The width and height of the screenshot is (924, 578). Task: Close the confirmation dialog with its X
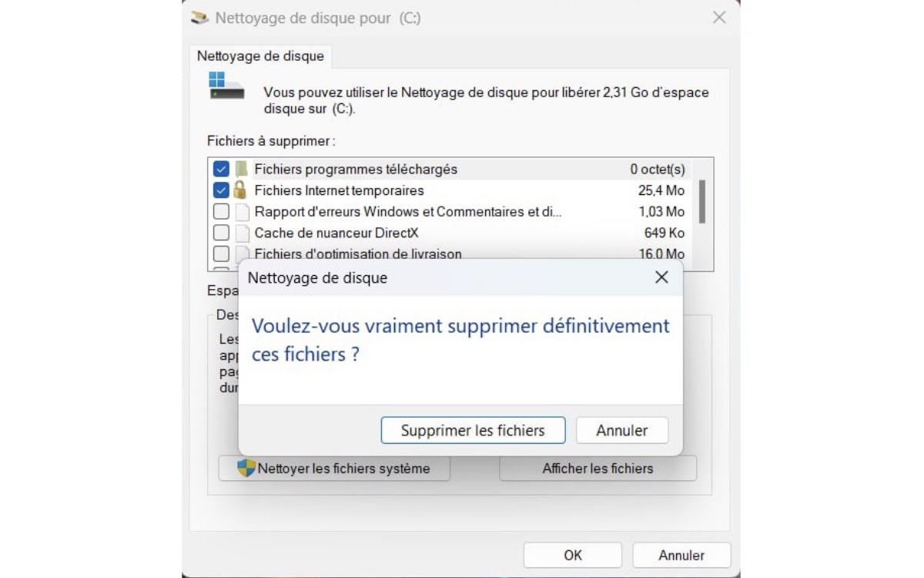coord(661,277)
